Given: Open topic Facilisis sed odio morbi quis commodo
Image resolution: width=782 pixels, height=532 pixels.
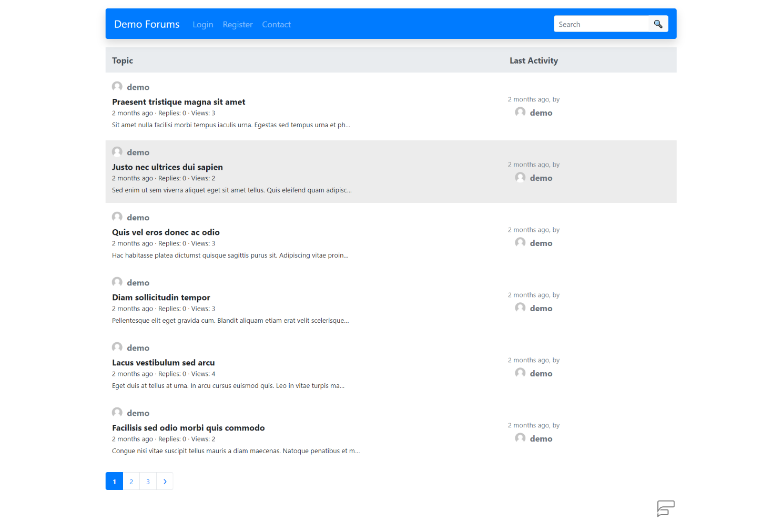Looking at the screenshot, I should (188, 428).
